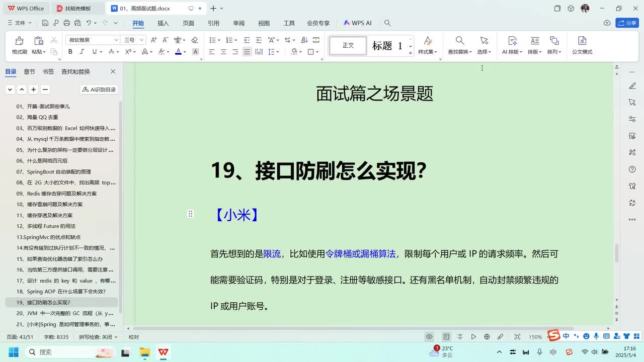Click the Print icon in quick toolbar
Image resolution: width=644 pixels, height=362 pixels.
pyautogui.click(x=66, y=23)
